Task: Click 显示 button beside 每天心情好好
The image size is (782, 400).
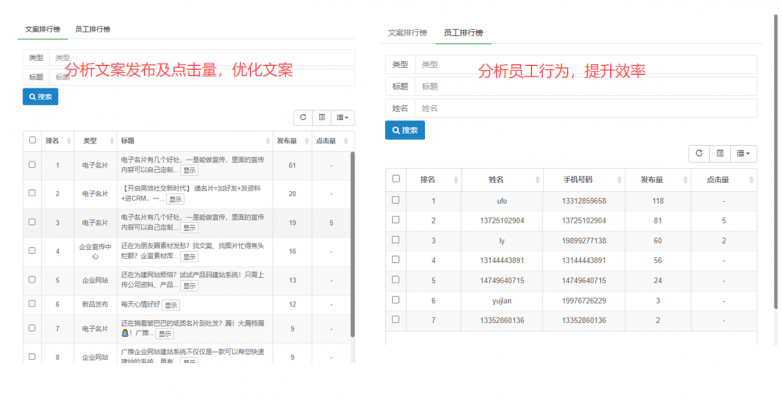Action: [171, 305]
